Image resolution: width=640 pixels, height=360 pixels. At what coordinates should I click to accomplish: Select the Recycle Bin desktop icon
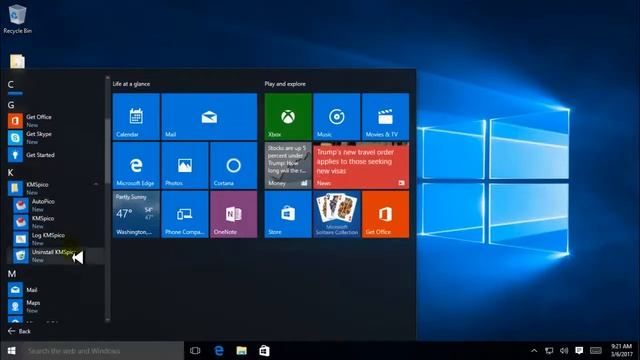[x=17, y=19]
